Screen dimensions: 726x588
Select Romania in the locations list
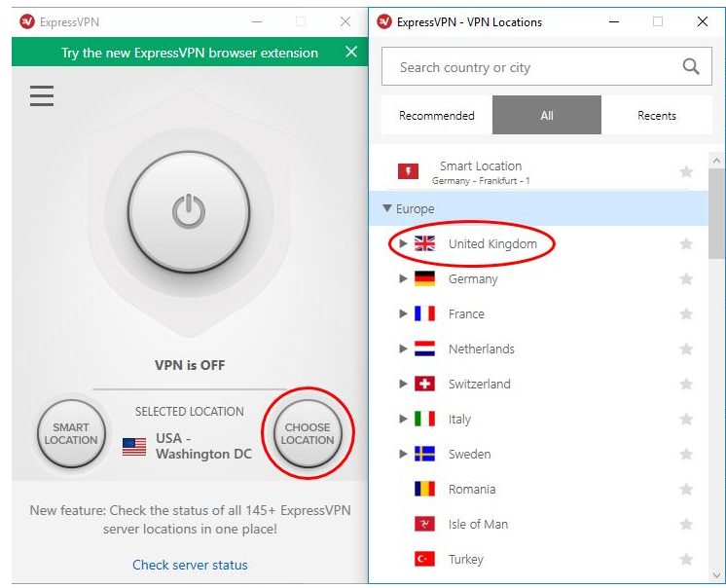472,489
